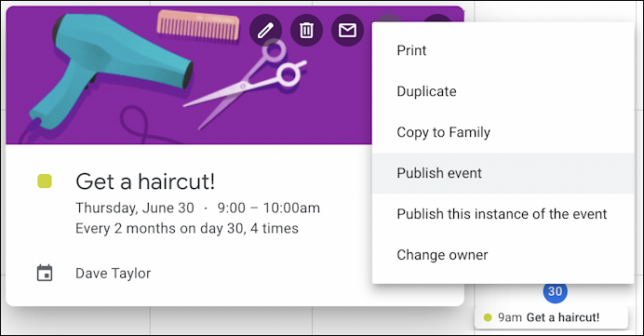Image resolution: width=644 pixels, height=336 pixels.
Task: Choose Change owner from the menu
Action: point(503,255)
